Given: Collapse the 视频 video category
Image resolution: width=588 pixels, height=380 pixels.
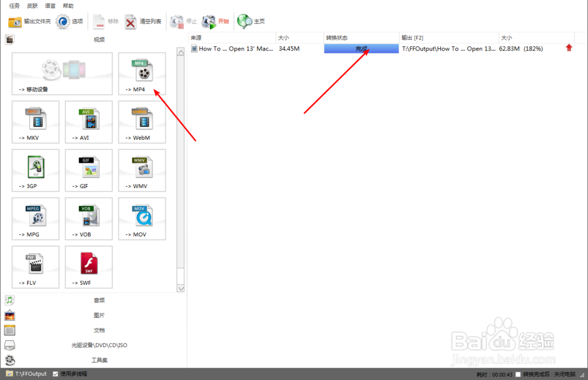Looking at the screenshot, I should tap(99, 39).
